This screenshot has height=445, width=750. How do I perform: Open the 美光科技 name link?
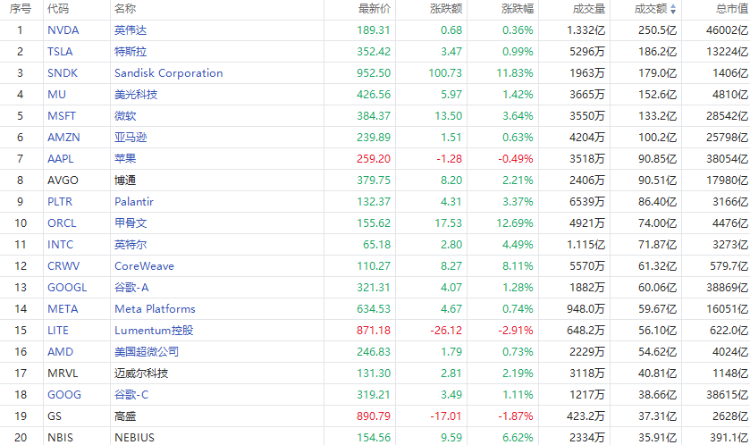tap(136, 94)
